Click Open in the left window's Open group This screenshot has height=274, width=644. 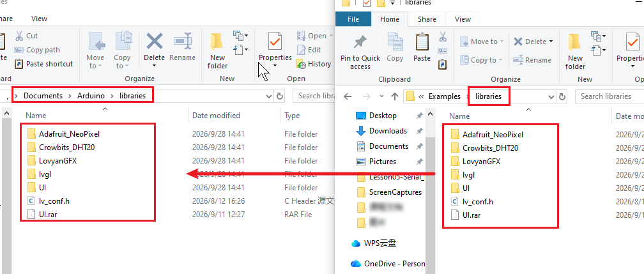point(314,36)
